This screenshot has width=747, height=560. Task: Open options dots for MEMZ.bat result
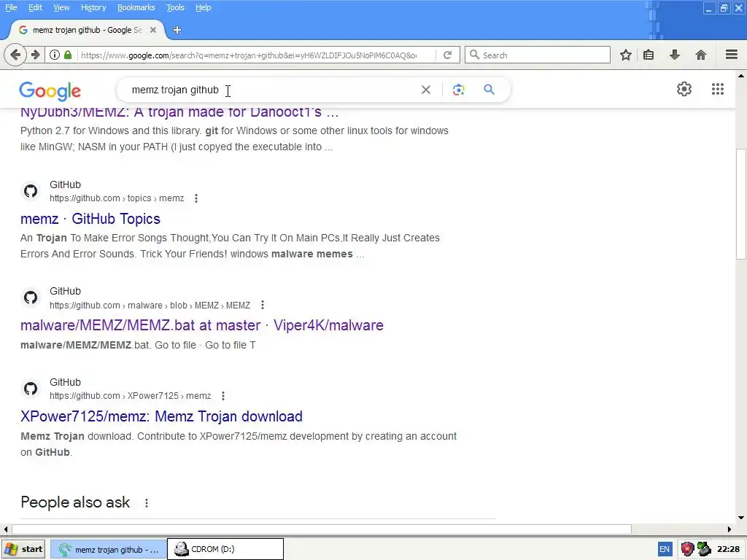pos(263,306)
